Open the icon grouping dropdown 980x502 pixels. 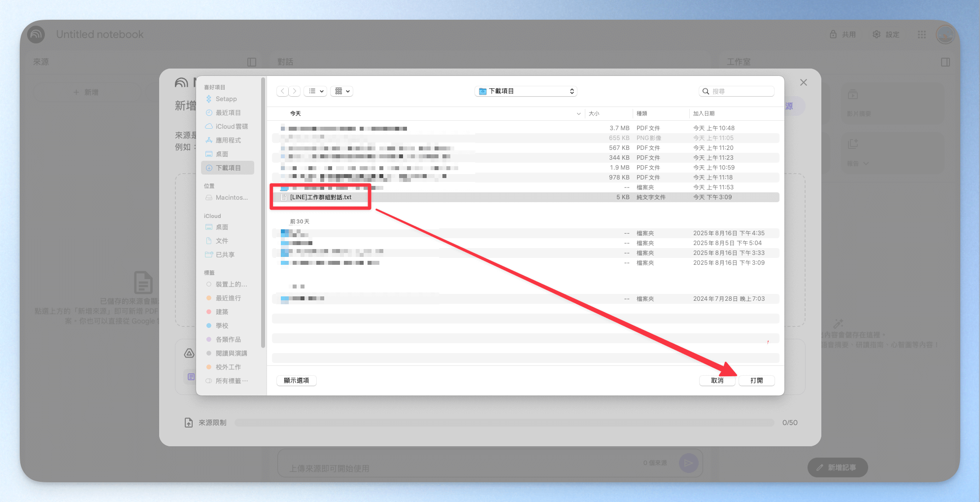(x=342, y=91)
